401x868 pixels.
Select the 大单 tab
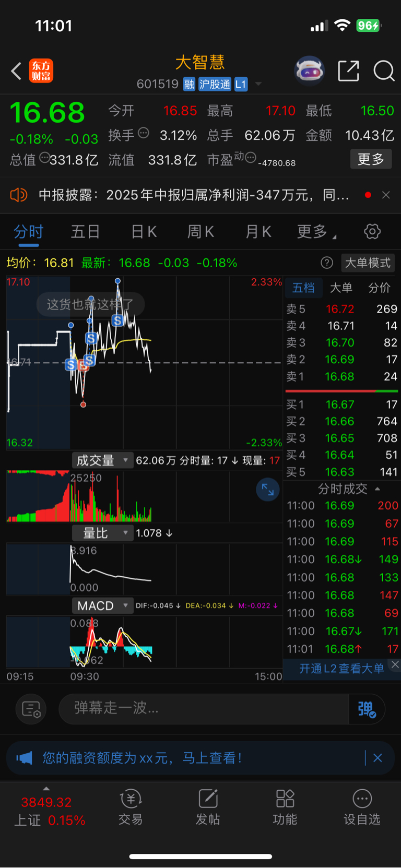tap(341, 288)
